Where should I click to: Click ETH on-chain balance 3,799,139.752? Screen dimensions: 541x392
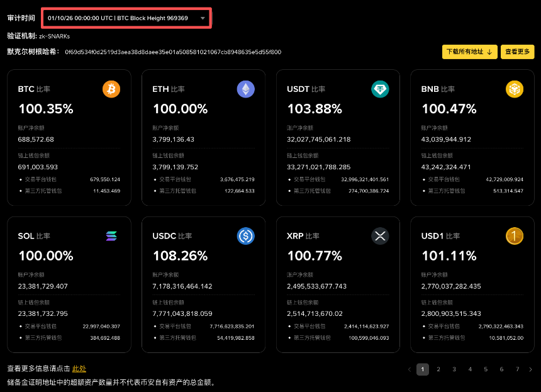(176, 167)
